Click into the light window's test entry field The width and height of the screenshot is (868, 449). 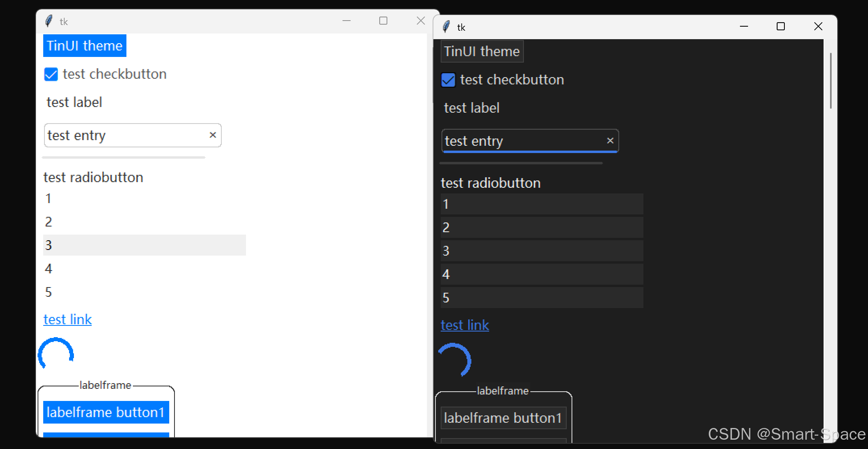(121, 135)
